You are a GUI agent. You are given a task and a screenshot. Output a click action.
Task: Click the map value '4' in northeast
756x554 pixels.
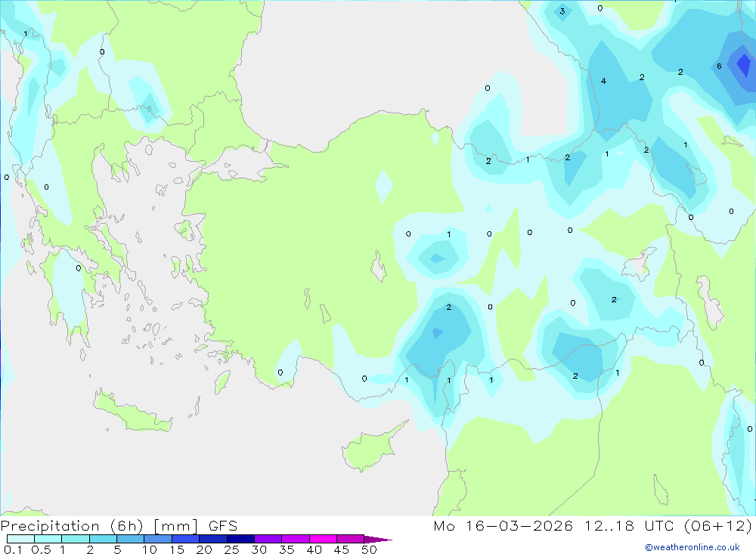(603, 81)
